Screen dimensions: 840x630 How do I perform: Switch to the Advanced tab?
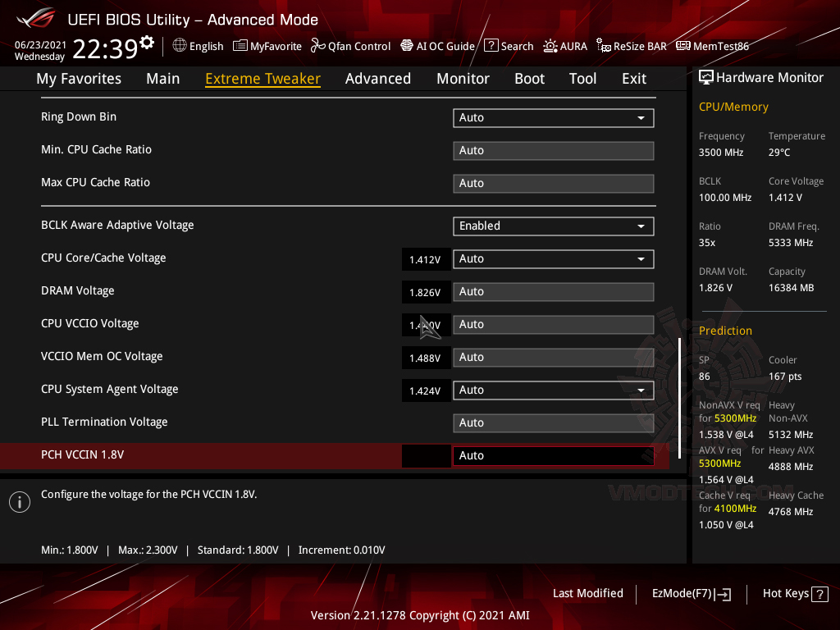[x=378, y=78]
